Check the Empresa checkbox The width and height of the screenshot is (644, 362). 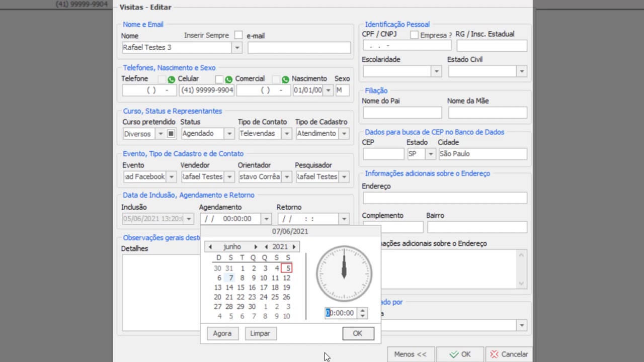click(x=414, y=35)
